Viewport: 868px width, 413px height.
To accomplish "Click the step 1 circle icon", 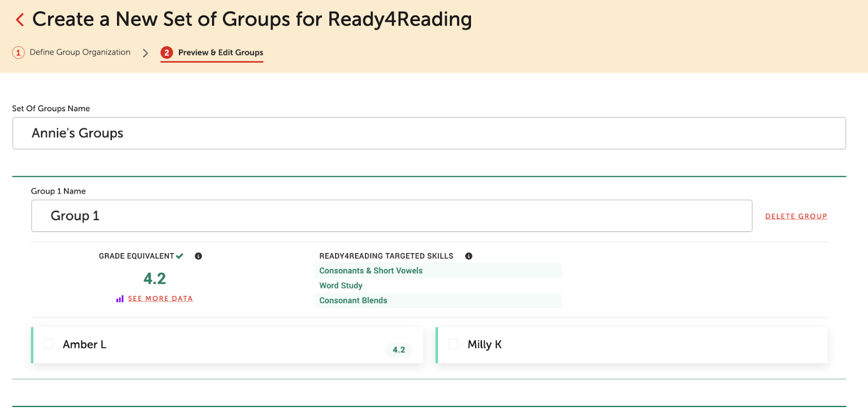I will [x=18, y=53].
